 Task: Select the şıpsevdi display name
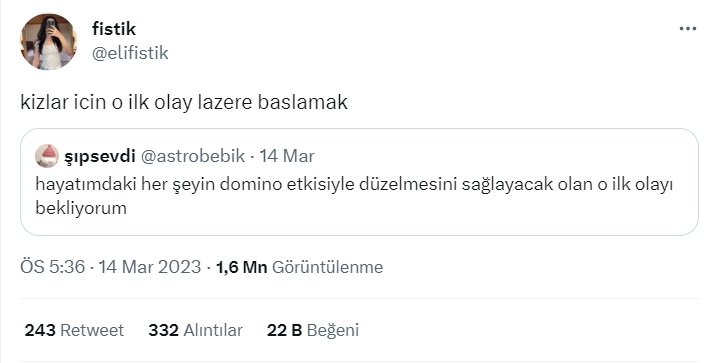[x=100, y=157]
